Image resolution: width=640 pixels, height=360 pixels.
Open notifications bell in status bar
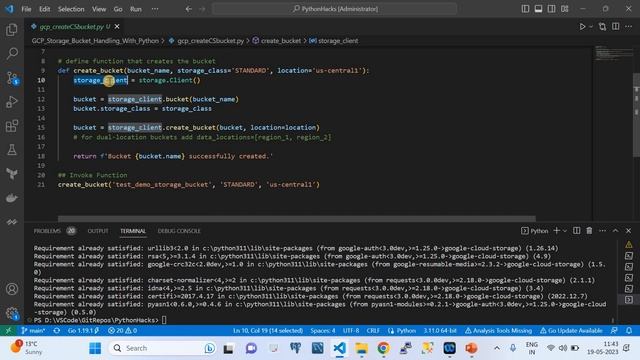pyautogui.click(x=629, y=331)
